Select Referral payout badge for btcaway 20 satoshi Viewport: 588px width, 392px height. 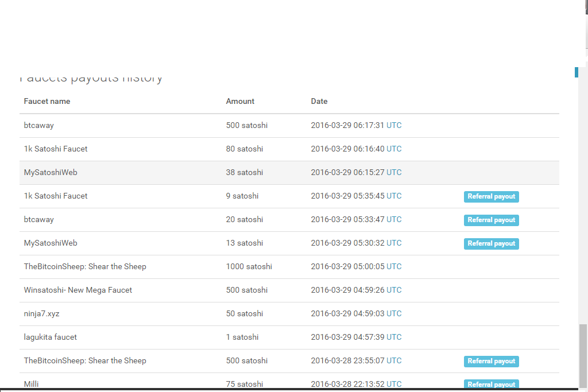pyautogui.click(x=491, y=220)
